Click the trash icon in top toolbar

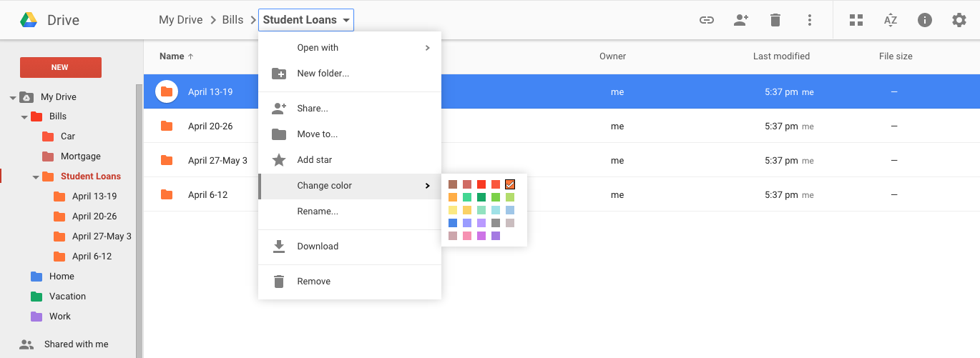[x=775, y=20]
